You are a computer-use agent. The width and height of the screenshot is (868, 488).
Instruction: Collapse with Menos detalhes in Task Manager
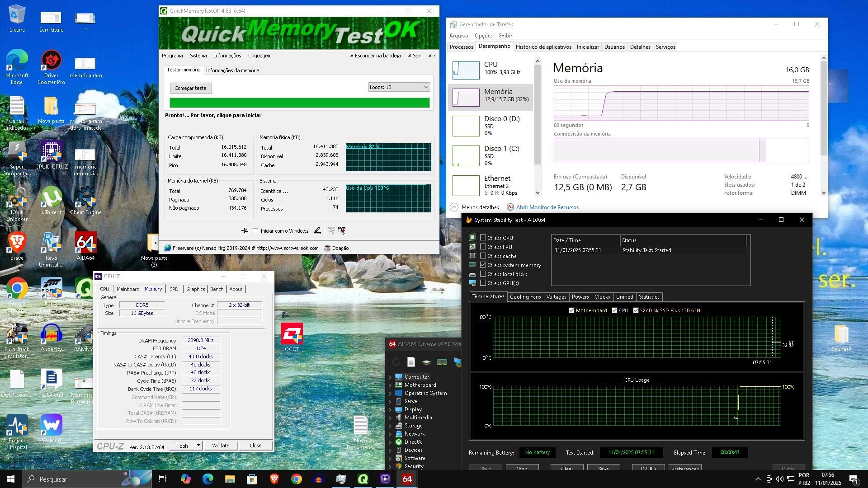[475, 207]
